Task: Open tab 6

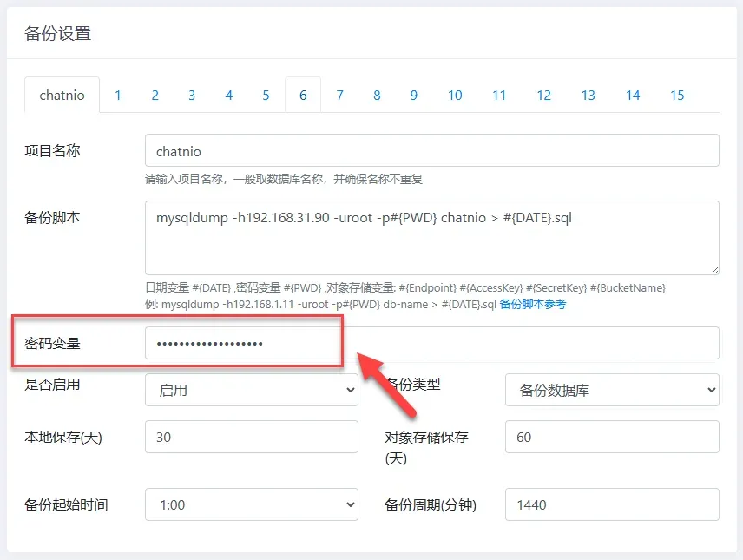Action: tap(303, 95)
